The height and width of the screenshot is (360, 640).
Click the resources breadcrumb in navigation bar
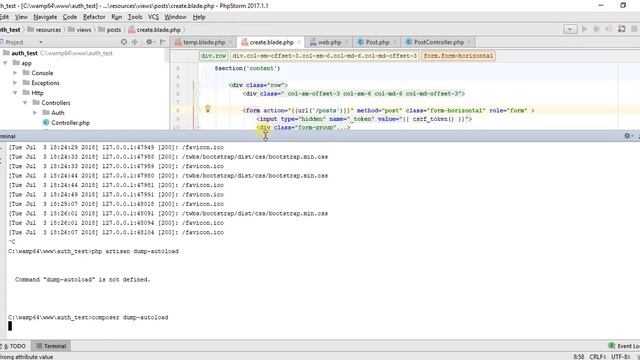pyautogui.click(x=44, y=30)
